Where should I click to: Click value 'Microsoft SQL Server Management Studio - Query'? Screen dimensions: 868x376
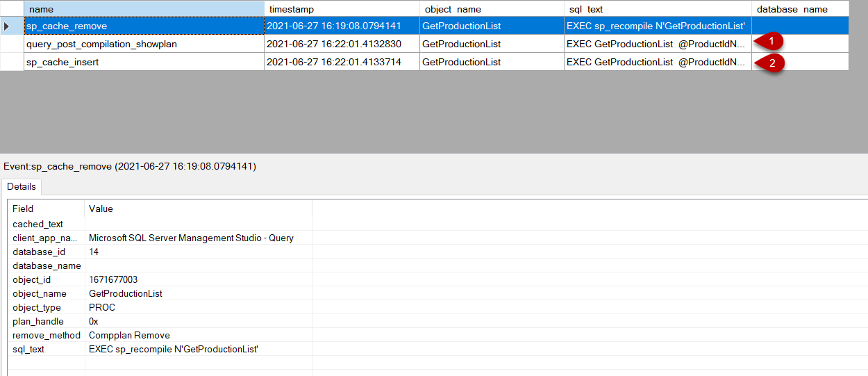pyautogui.click(x=191, y=238)
